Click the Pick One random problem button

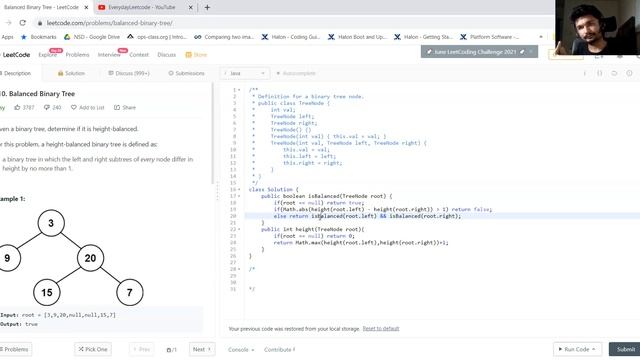[x=93, y=349]
